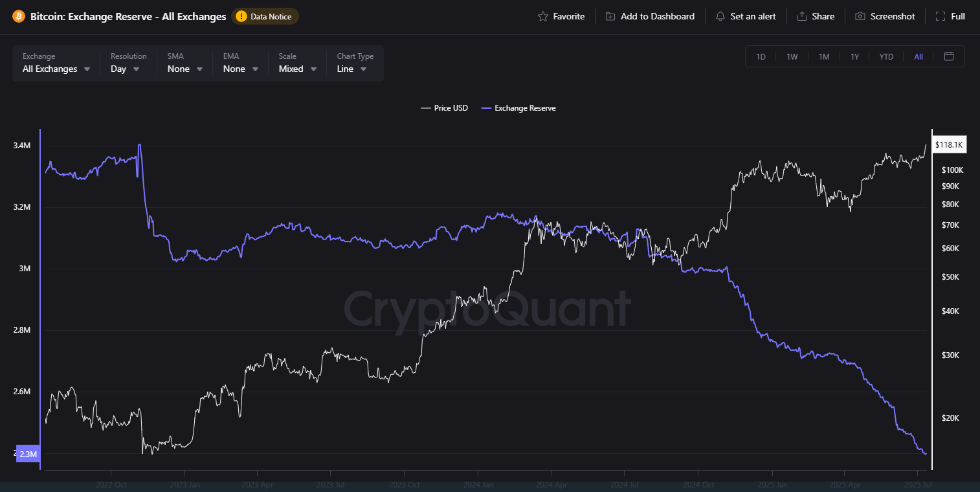Click the $50K right axis label
This screenshot has height=492, width=980.
[950, 277]
